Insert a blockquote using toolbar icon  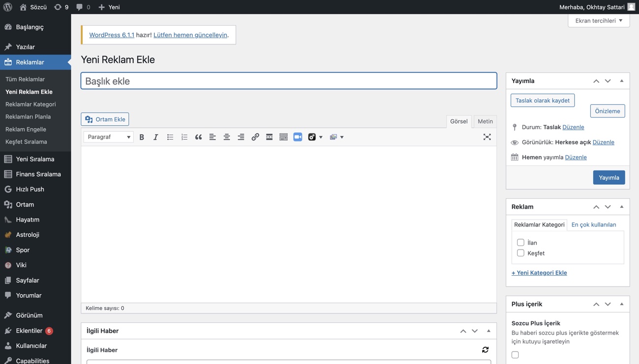[x=199, y=137]
